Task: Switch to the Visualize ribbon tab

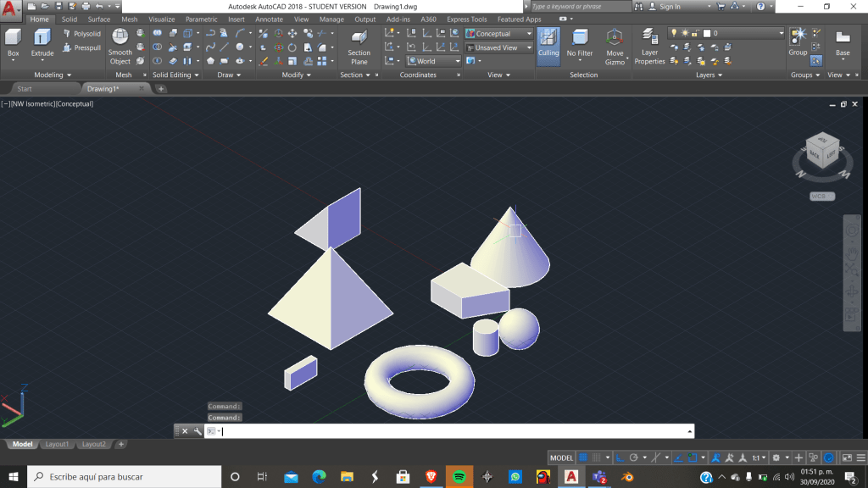Action: [x=161, y=19]
